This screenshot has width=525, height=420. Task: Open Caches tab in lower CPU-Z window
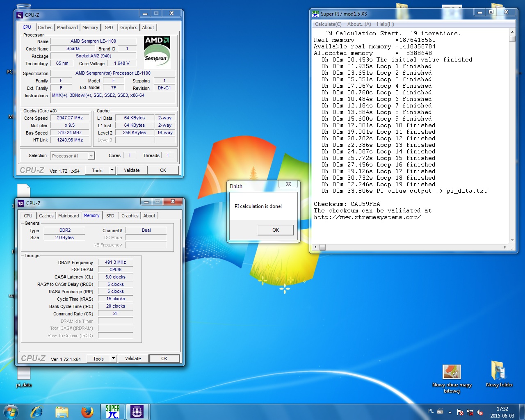46,216
